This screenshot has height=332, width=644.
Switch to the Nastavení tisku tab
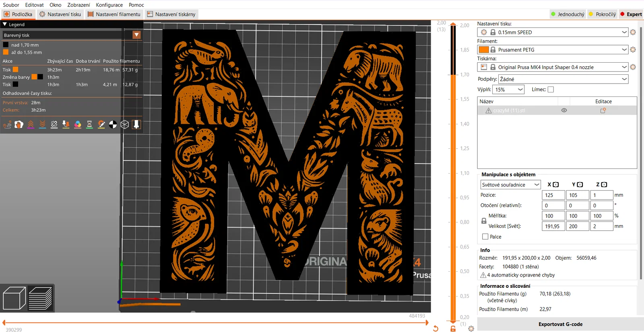(x=60, y=14)
